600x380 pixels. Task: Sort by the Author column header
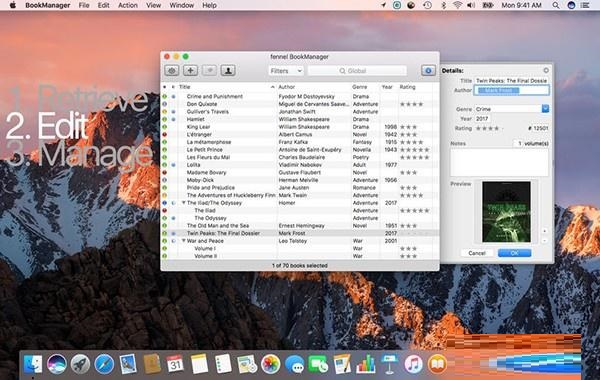pyautogui.click(x=313, y=87)
